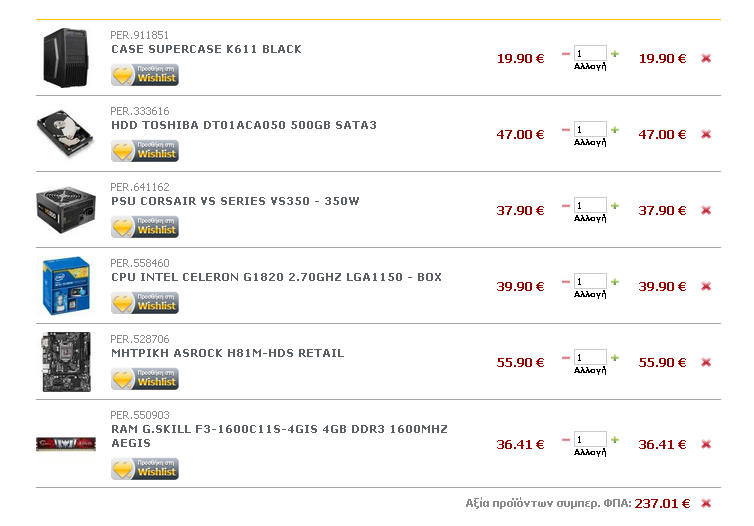754x526 pixels.
Task: Decrease quantity of RAM G.SKILL AEGIS
Action: (566, 440)
